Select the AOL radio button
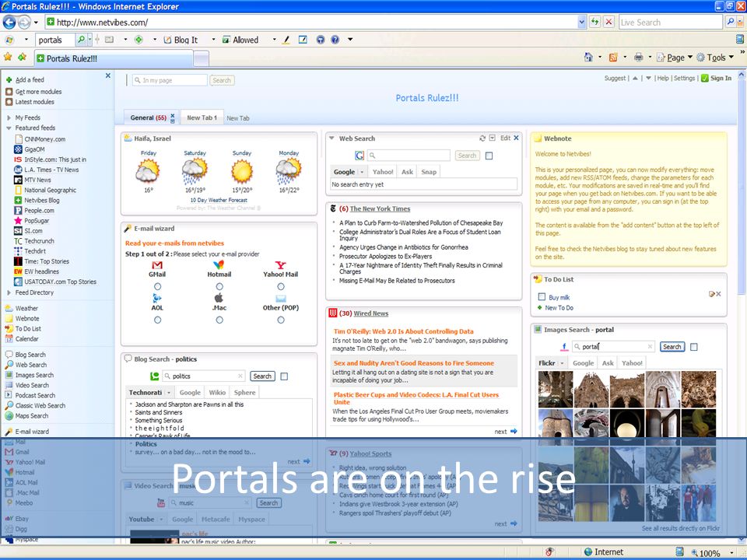The image size is (747, 560). pos(157,320)
